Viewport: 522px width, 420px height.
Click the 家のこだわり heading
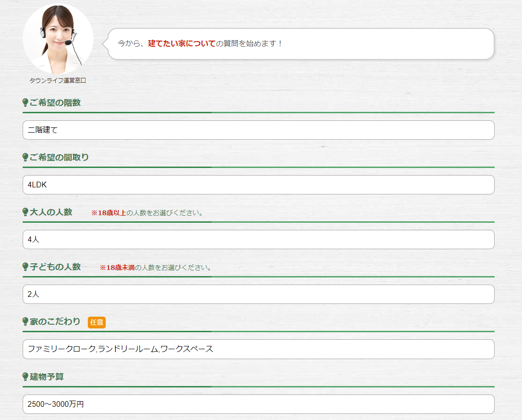55,321
